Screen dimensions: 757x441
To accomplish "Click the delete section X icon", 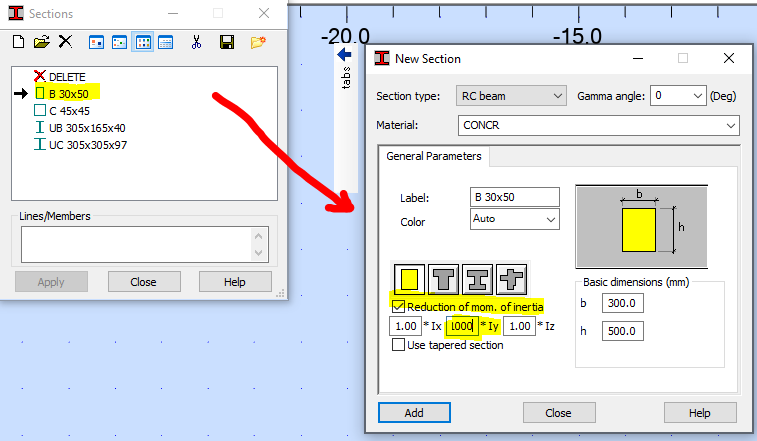I will click(x=65, y=42).
